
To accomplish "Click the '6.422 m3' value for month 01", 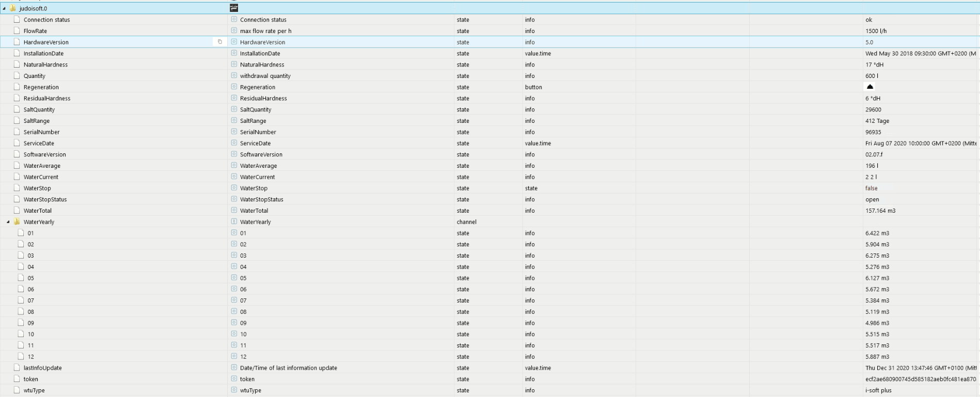I will click(x=878, y=233).
